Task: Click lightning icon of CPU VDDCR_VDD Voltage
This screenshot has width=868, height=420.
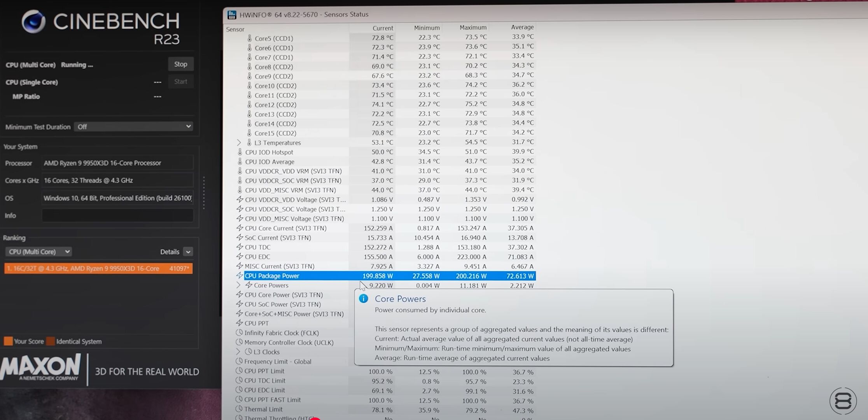Action: click(x=240, y=199)
